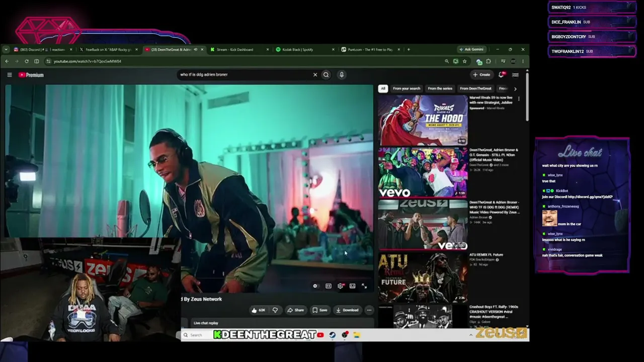Focus the YouTube search box
The image size is (644, 362).
click(244, 75)
